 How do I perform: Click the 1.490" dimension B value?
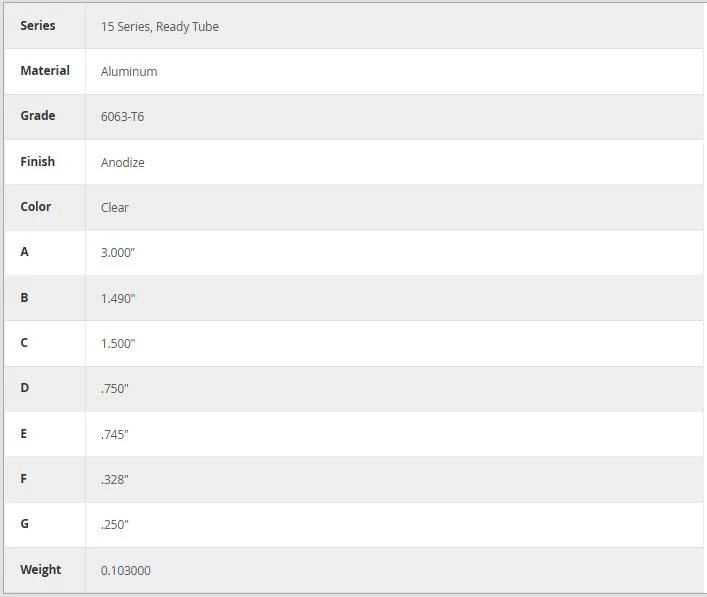tap(118, 298)
